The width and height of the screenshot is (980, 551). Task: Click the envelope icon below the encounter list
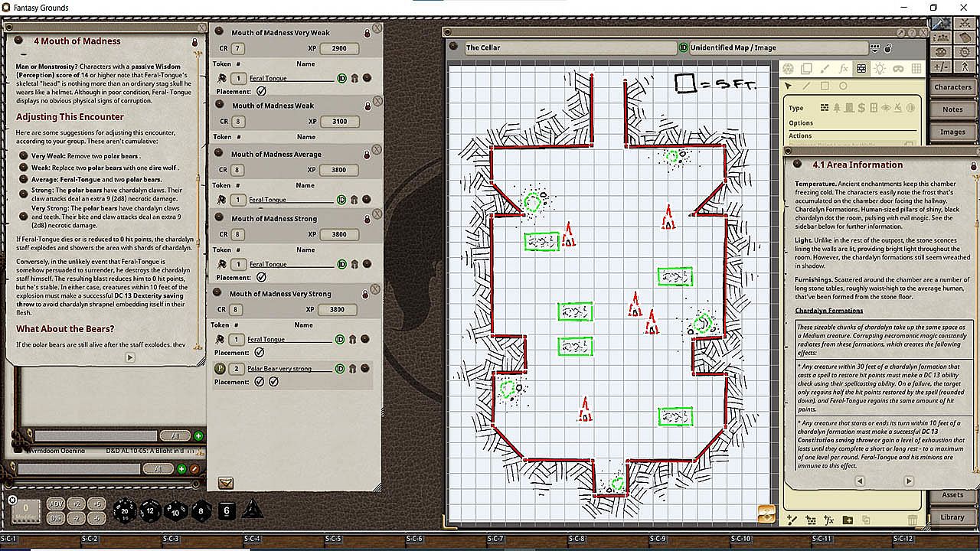(x=225, y=482)
